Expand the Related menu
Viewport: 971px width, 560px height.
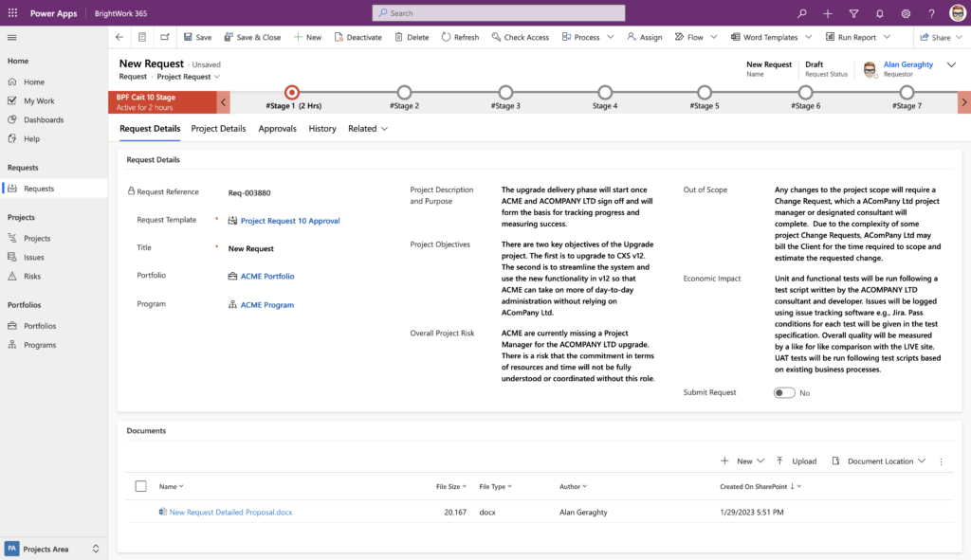pos(366,128)
